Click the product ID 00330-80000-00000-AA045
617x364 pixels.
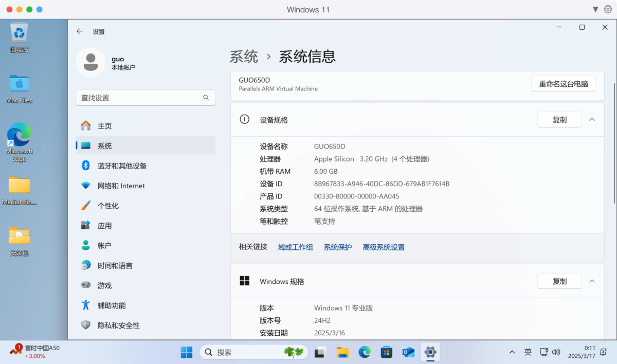pyautogui.click(x=357, y=196)
